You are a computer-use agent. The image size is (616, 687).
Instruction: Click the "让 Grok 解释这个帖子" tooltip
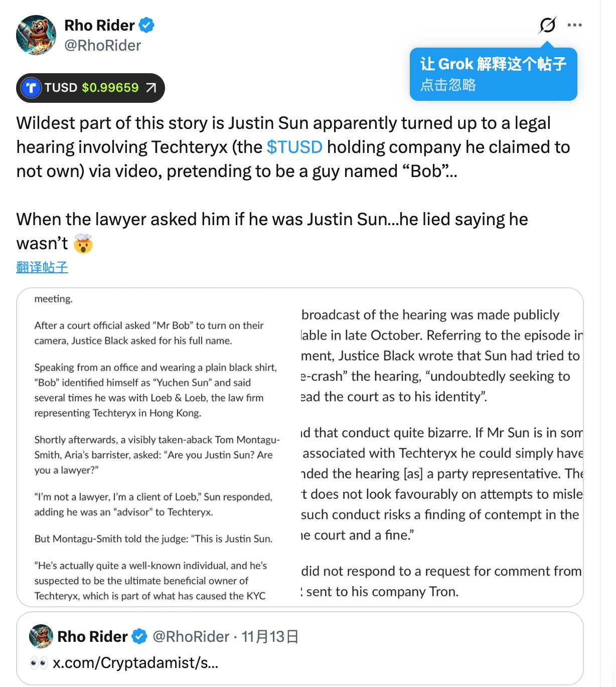click(493, 64)
